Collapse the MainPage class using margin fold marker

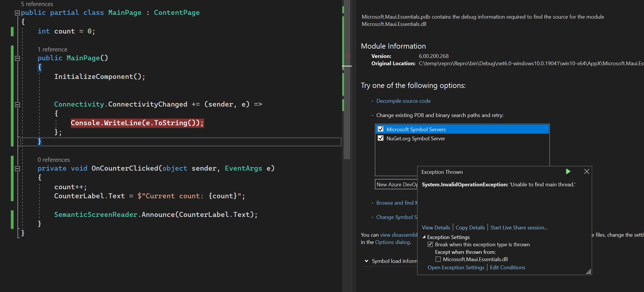[17, 13]
